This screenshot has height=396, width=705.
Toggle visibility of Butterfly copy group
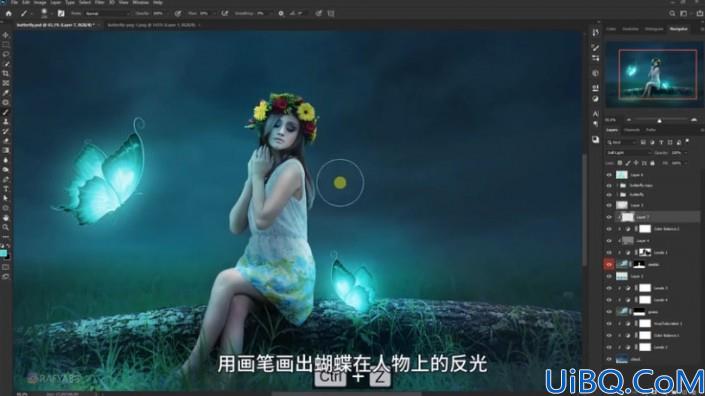[609, 185]
